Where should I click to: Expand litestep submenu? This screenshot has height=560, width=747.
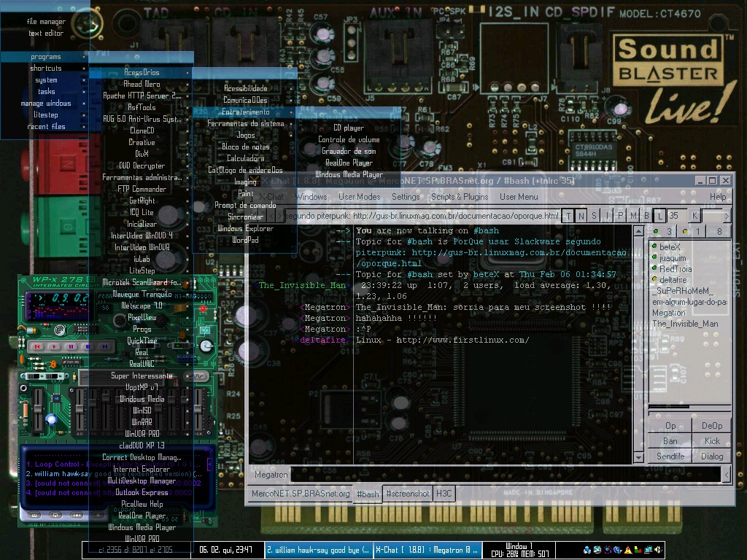45,114
